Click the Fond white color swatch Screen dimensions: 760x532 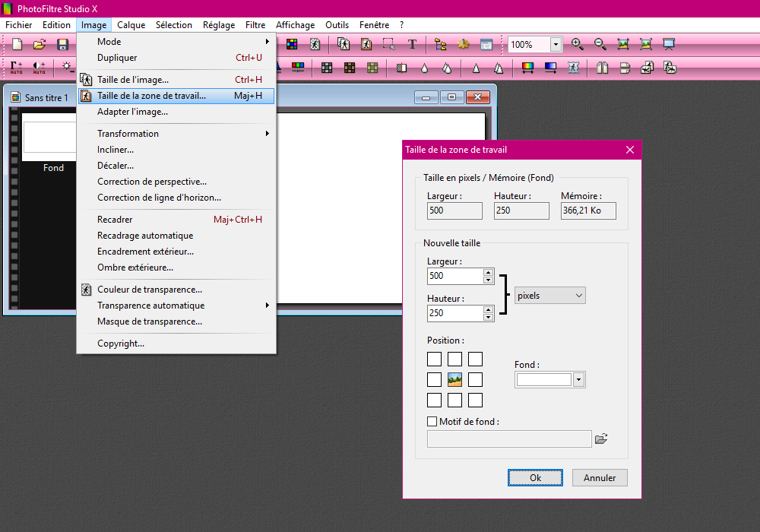(x=544, y=380)
